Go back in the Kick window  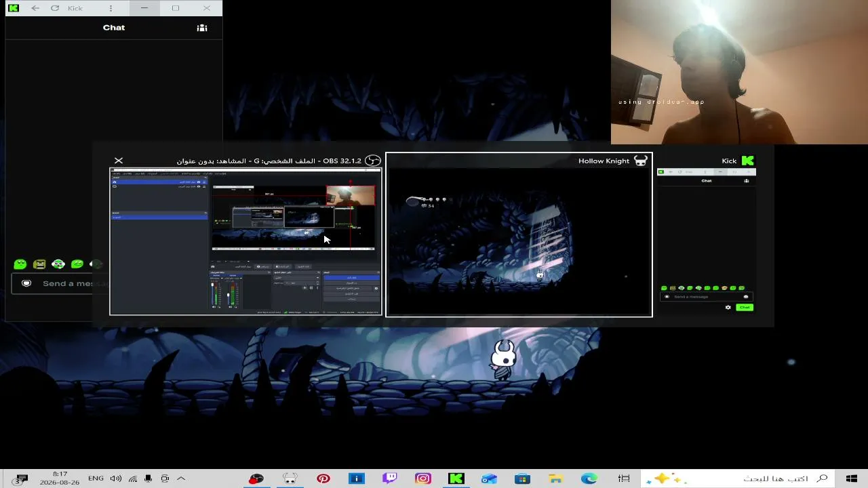coord(35,8)
